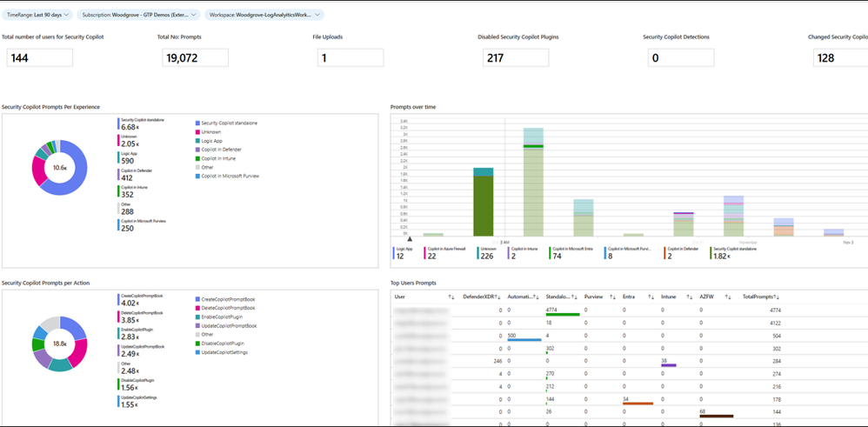Click the Copilot in Microsoft Purvi... 8 legend
Viewport: 868px width, 427px height.
pyautogui.click(x=629, y=253)
